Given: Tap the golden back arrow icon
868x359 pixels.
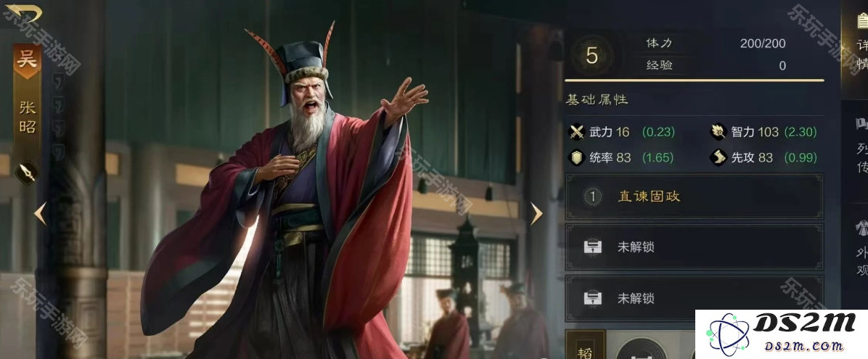Looking at the screenshot, I should pyautogui.click(x=23, y=13).
